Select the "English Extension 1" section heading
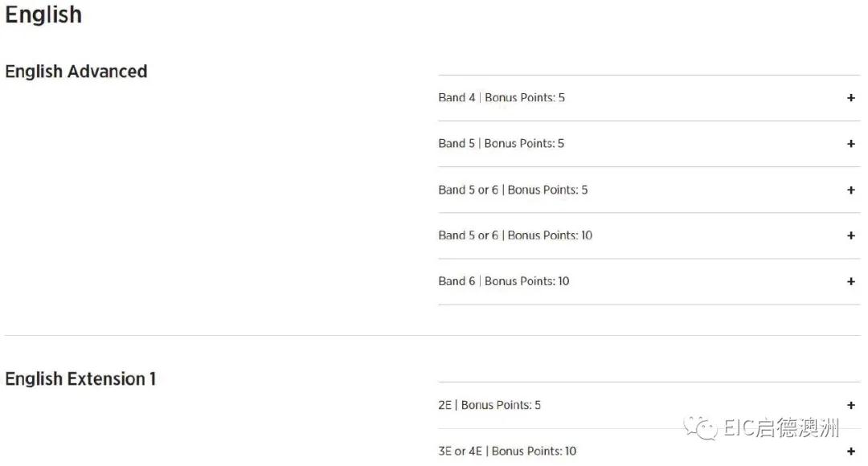 coord(80,379)
